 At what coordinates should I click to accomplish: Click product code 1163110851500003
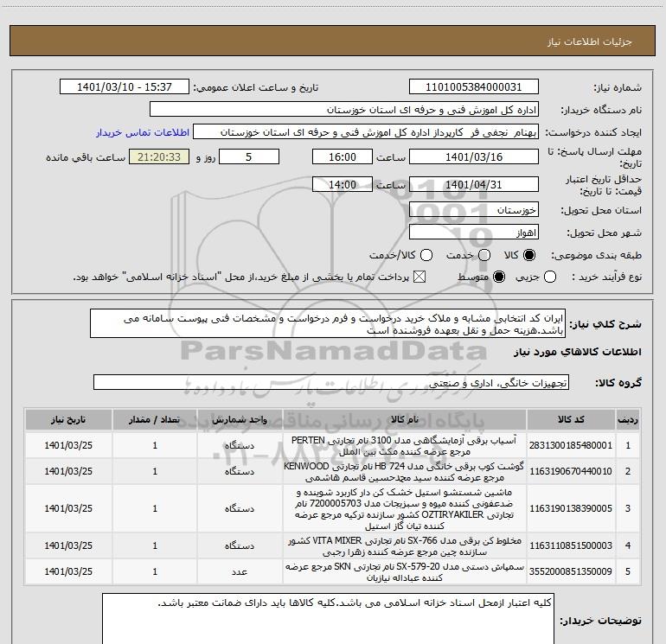571,545
